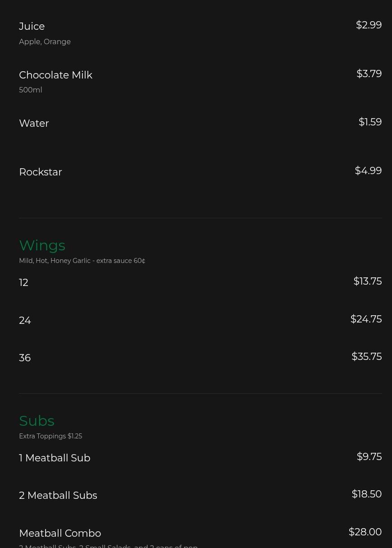Select the Meatball Combo item

[60, 534]
